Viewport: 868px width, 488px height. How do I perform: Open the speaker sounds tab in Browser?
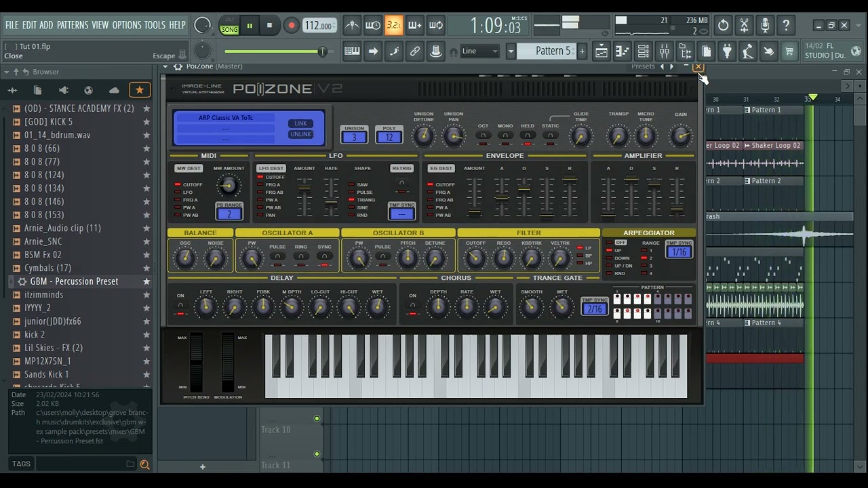tap(63, 89)
